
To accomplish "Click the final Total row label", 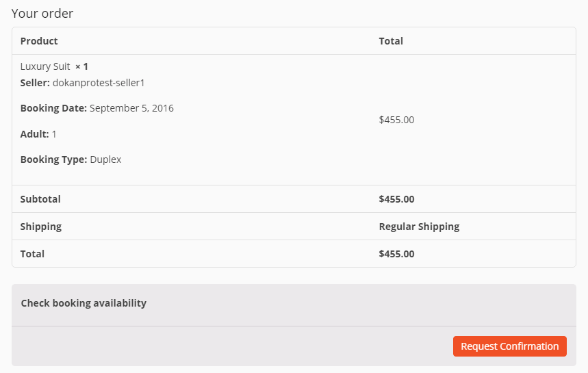I will [32, 254].
